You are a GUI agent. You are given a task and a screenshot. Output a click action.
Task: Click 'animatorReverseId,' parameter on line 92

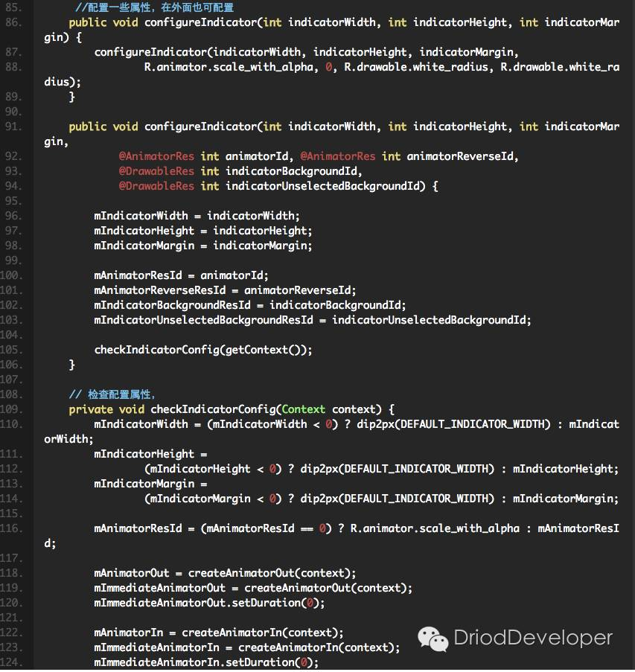pos(462,156)
